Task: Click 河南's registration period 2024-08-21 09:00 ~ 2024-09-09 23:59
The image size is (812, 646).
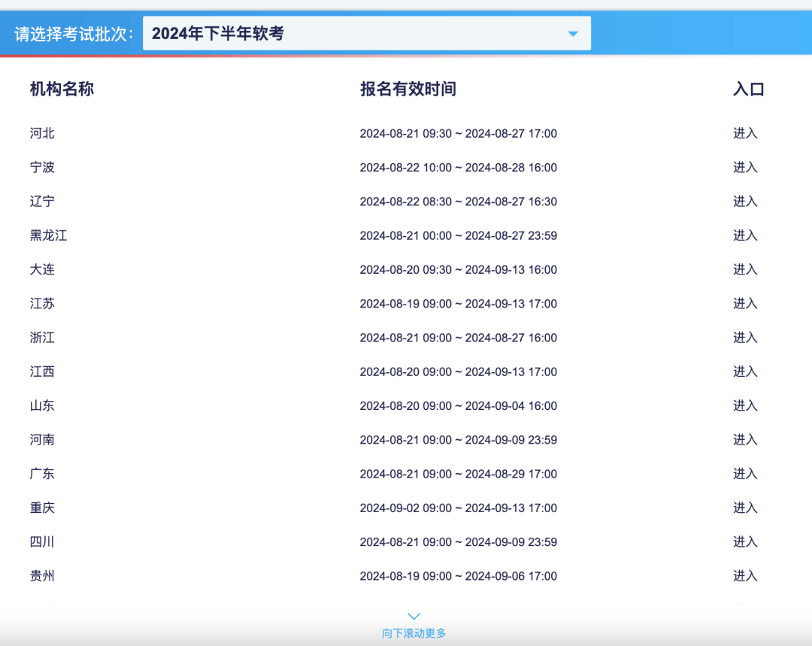Action: (459, 441)
